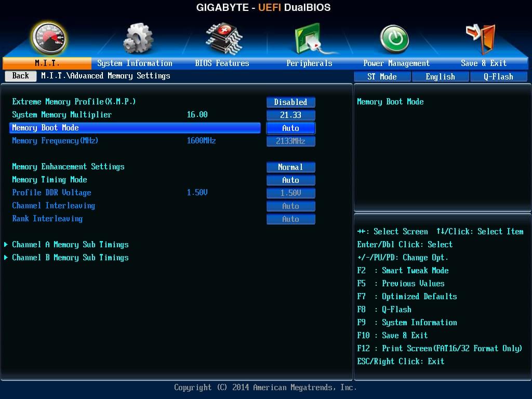The height and width of the screenshot is (399, 532).
Task: Select the Power Management tab
Action: 396,63
